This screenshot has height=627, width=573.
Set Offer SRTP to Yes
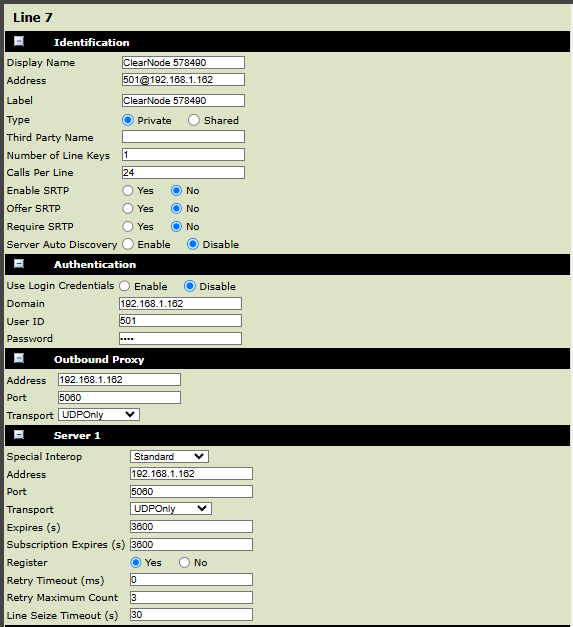pos(128,208)
